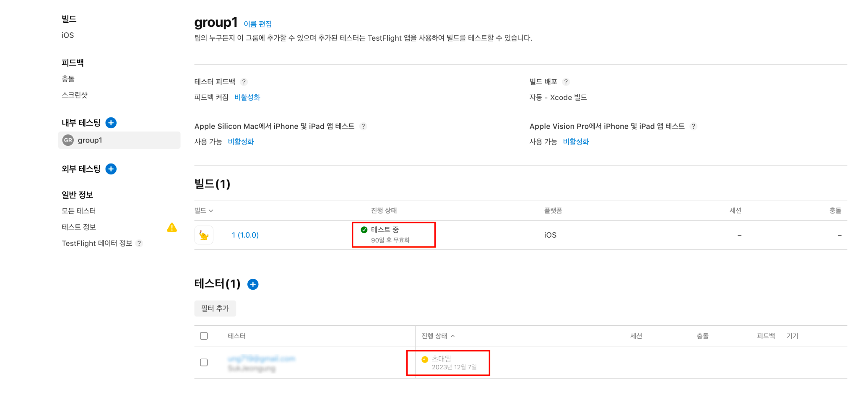The image size is (868, 410).
Task: Click help icon for Apple Silicon Mac testing
Action: pos(363,126)
